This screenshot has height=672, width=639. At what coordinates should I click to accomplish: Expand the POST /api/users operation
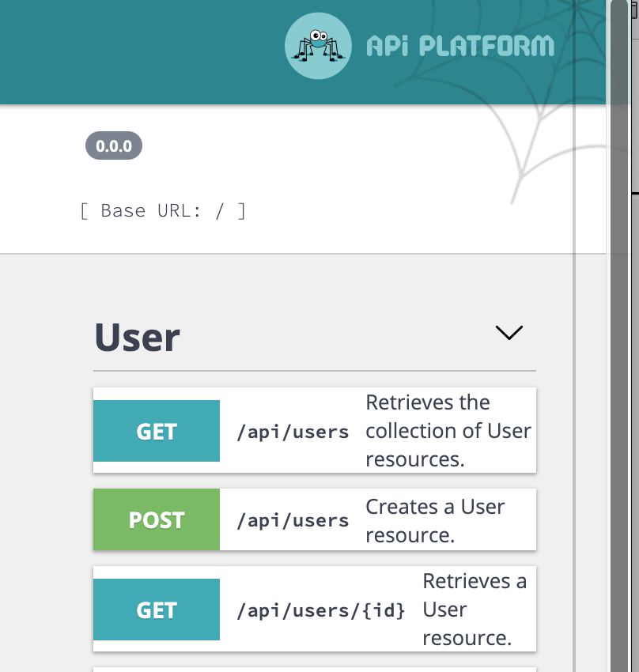click(x=314, y=519)
